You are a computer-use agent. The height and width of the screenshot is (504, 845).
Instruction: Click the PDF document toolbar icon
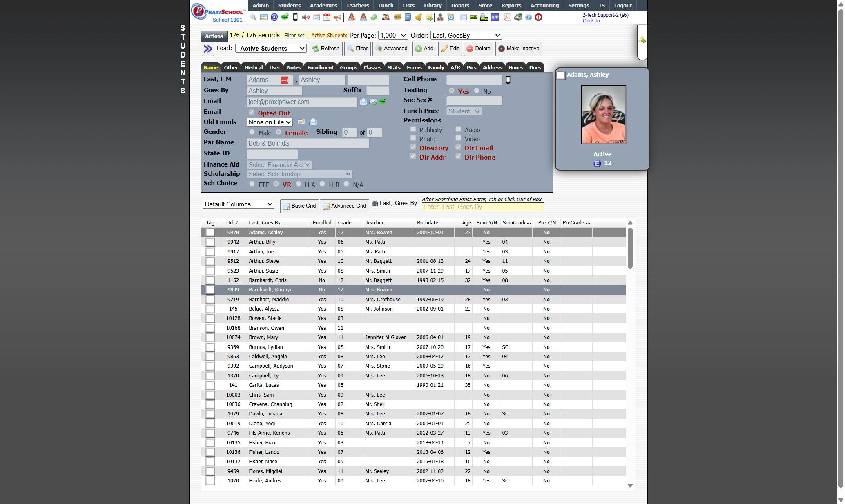click(x=507, y=17)
